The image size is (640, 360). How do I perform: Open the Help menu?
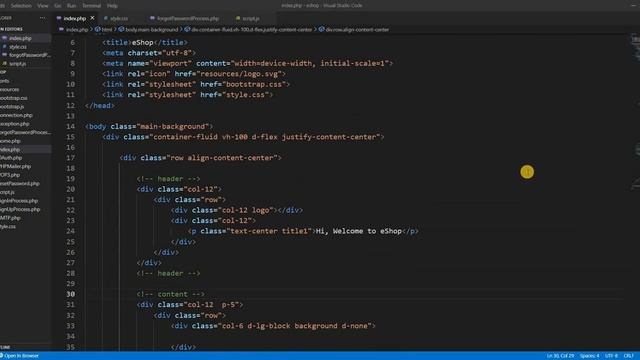click(x=112, y=6)
